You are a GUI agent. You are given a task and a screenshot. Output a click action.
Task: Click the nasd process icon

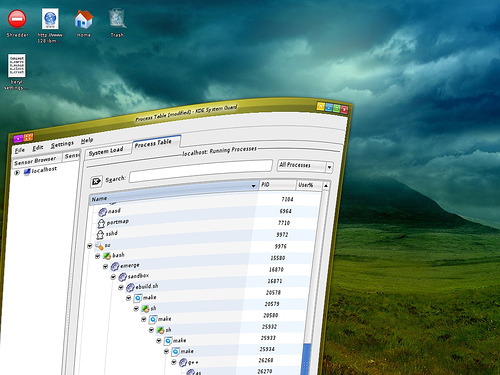(x=103, y=212)
